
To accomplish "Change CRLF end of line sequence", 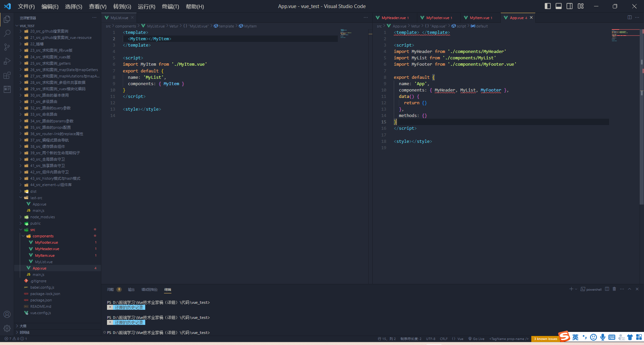I will 444,339.
